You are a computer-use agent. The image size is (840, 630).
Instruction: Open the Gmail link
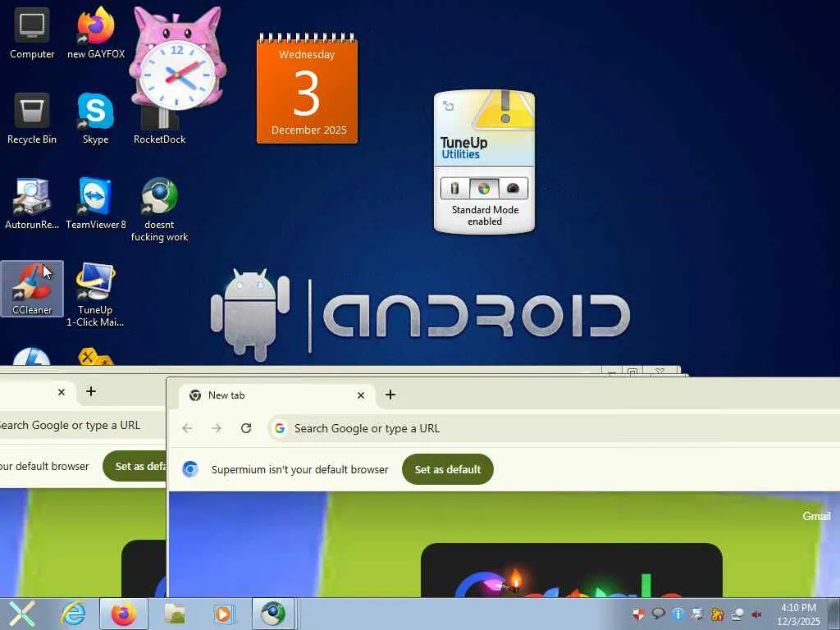tap(816, 516)
